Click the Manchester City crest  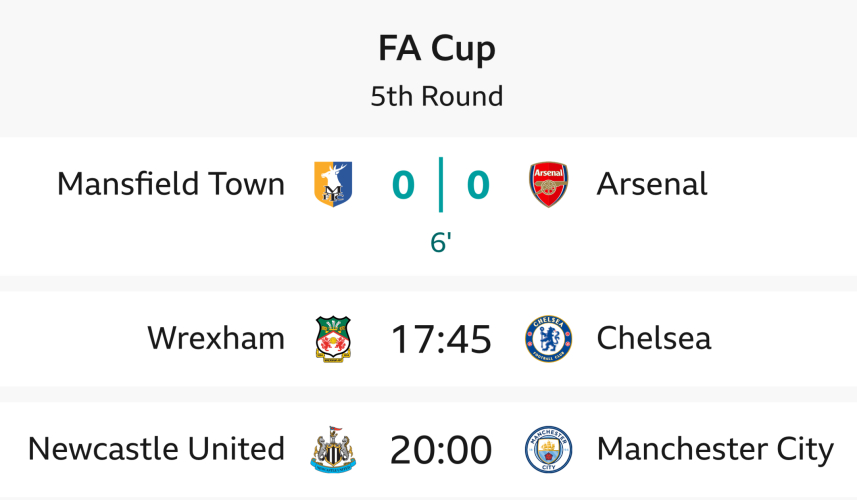(548, 449)
